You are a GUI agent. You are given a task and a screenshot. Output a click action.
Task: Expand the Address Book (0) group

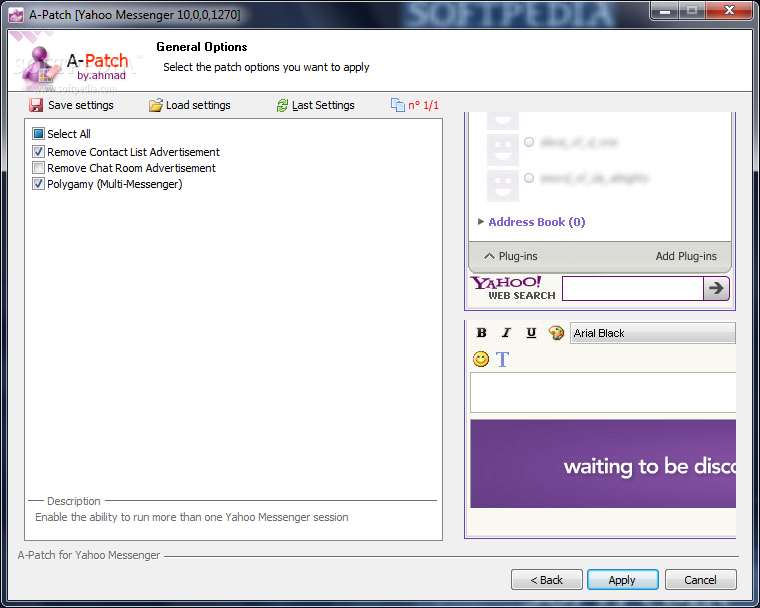tap(481, 222)
